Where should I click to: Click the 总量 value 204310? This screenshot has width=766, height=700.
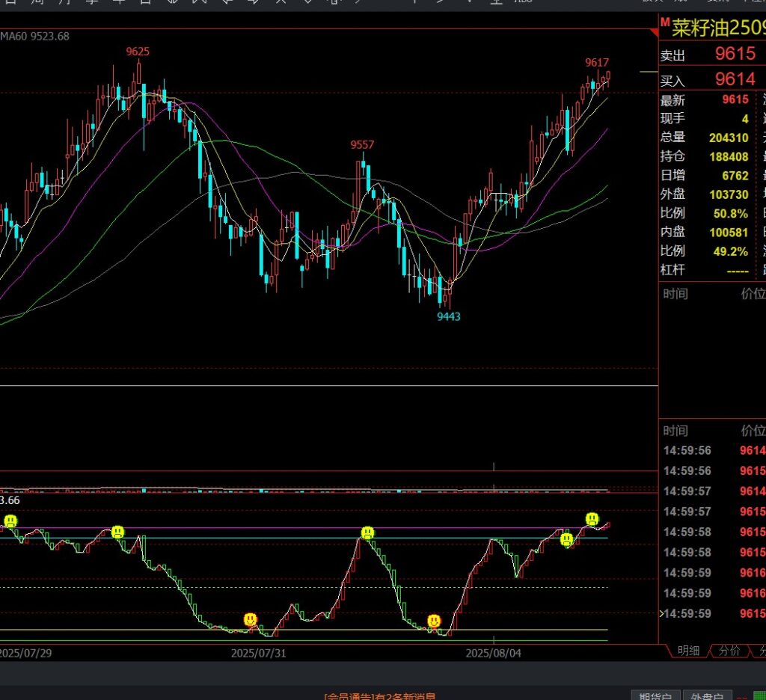point(729,138)
